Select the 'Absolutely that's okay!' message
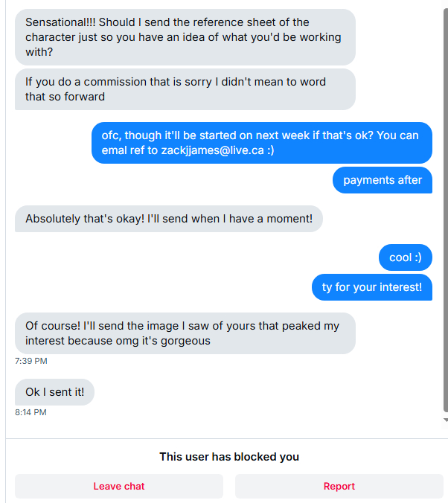The image size is (448, 503). click(168, 219)
